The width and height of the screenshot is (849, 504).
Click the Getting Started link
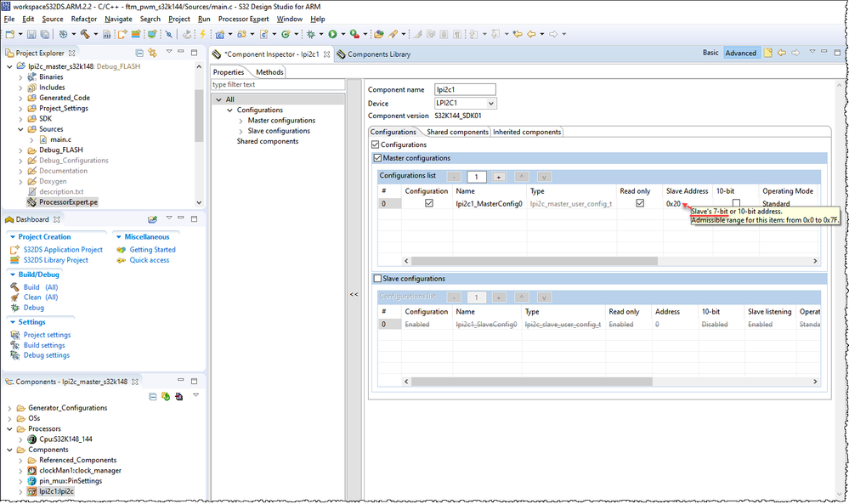click(152, 250)
